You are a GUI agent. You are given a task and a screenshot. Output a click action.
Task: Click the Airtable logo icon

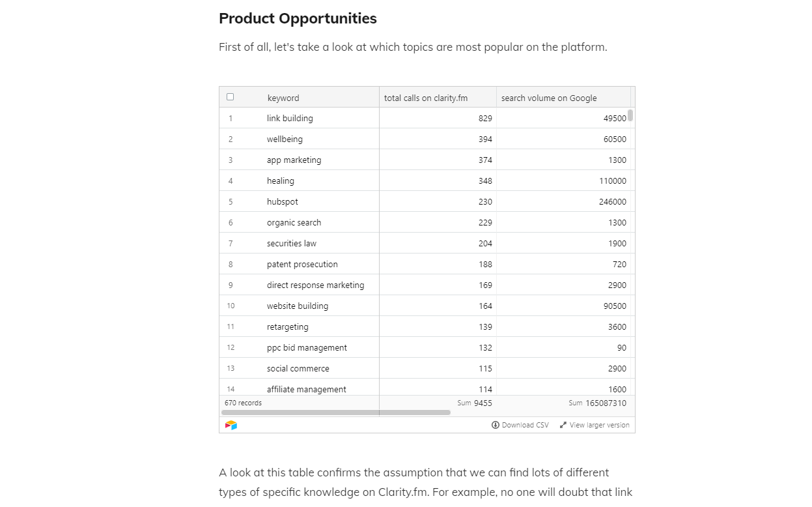coord(231,426)
